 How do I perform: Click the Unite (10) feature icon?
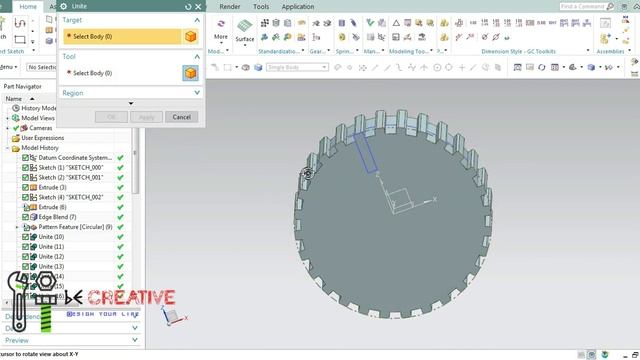[x=33, y=237]
